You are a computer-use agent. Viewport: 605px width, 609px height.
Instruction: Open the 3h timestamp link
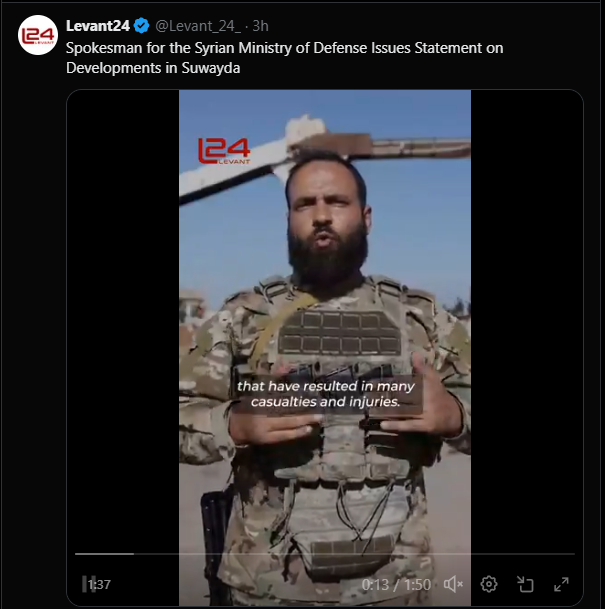tap(261, 26)
